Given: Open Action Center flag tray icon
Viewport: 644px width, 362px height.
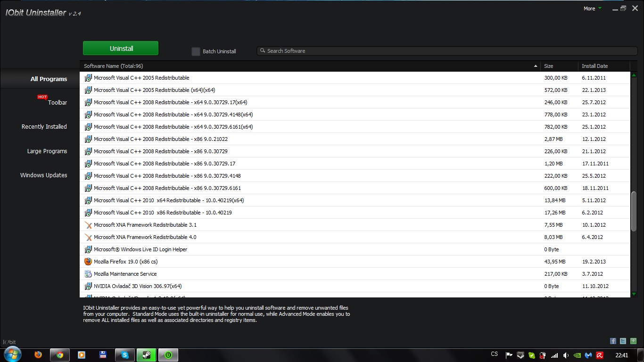Looking at the screenshot, I should [x=509, y=355].
